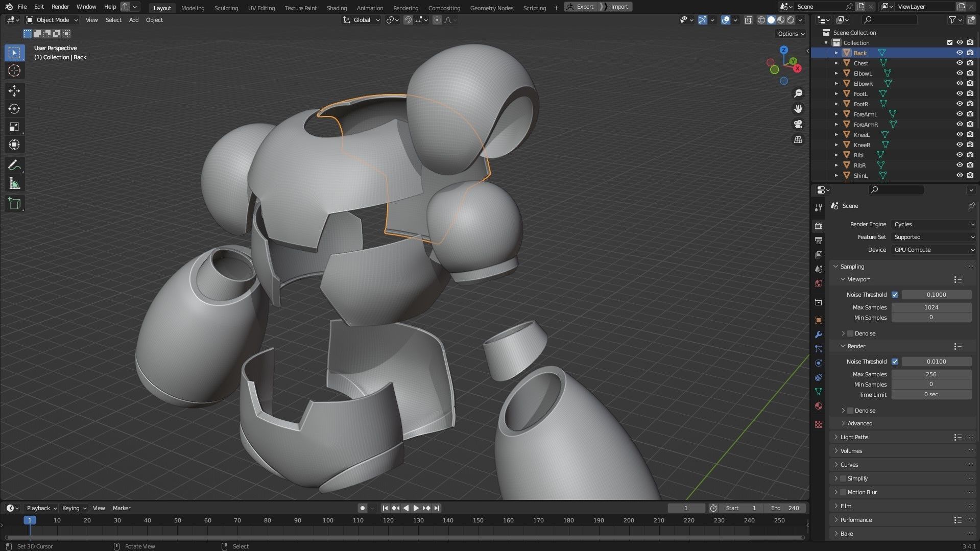Open the Output properties tab
Screen dimensions: 980x551
(819, 240)
